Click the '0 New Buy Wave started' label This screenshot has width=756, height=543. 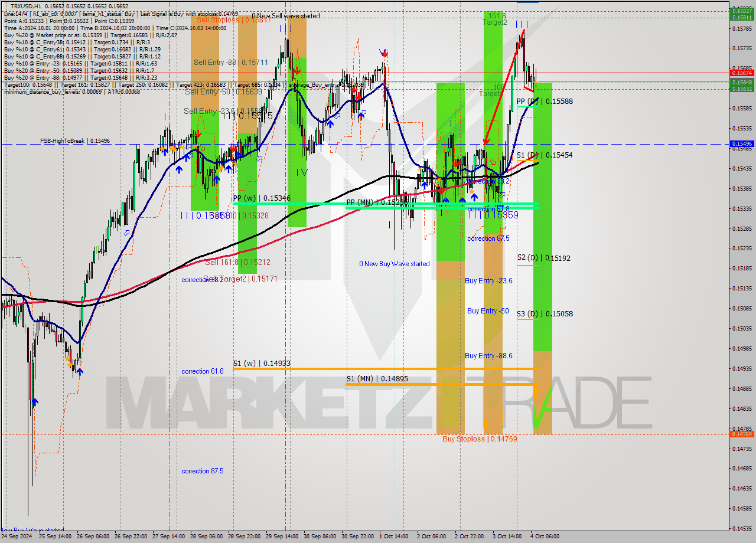click(395, 264)
